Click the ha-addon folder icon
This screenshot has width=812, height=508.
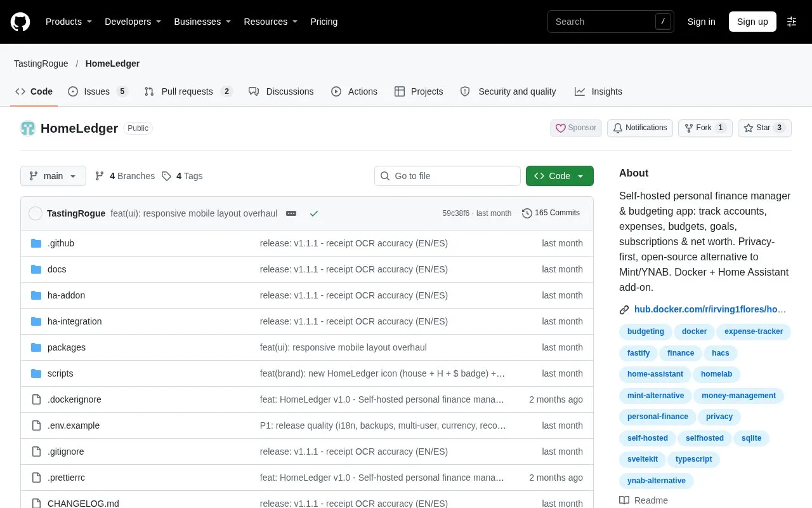point(36,295)
